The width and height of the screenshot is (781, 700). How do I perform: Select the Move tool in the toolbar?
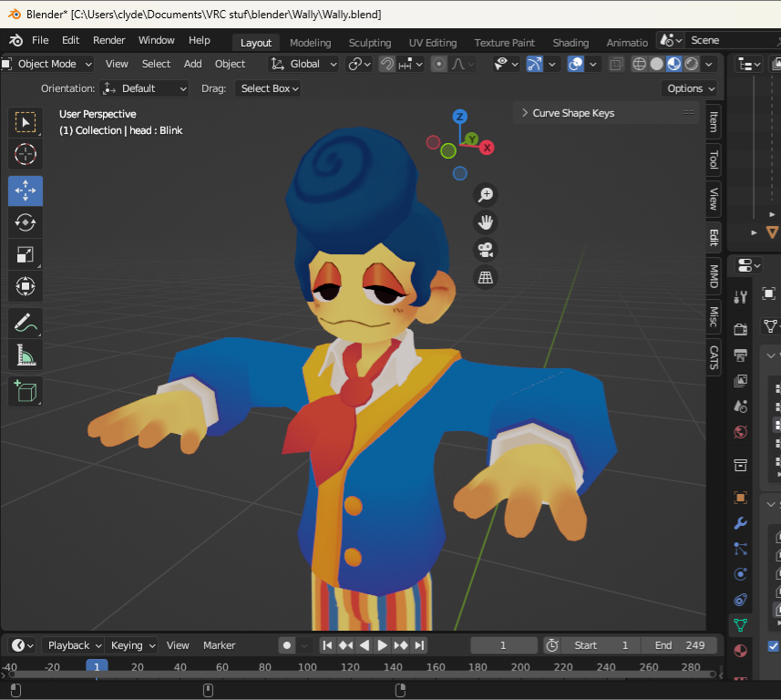(x=26, y=190)
